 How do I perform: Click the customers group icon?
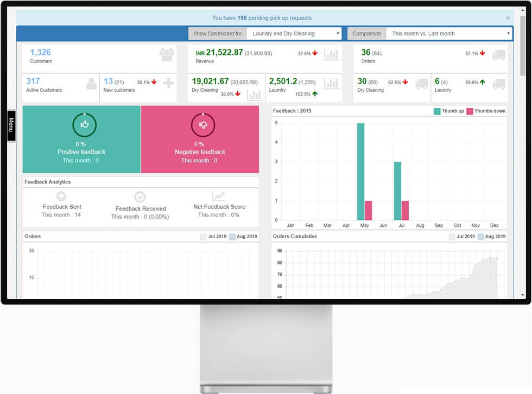(167, 55)
